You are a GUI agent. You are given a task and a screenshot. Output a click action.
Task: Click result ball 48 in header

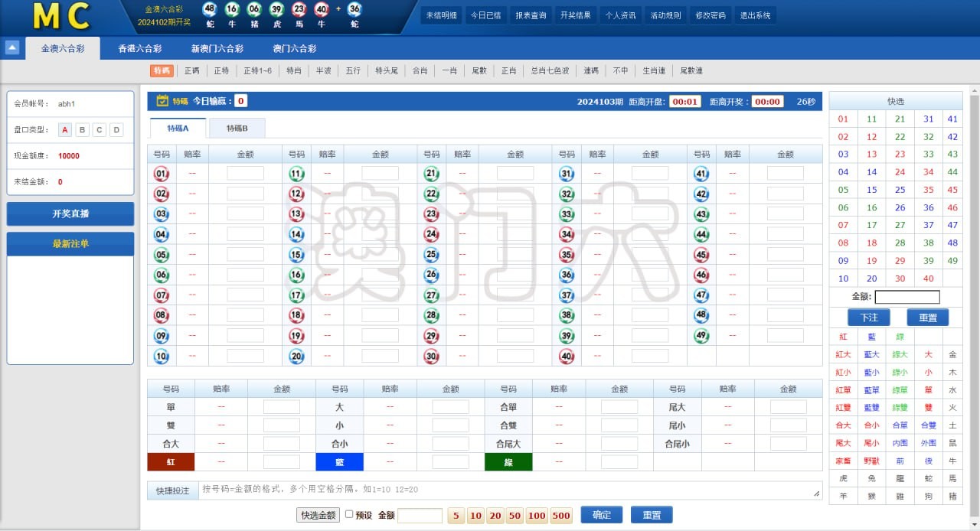(x=210, y=9)
